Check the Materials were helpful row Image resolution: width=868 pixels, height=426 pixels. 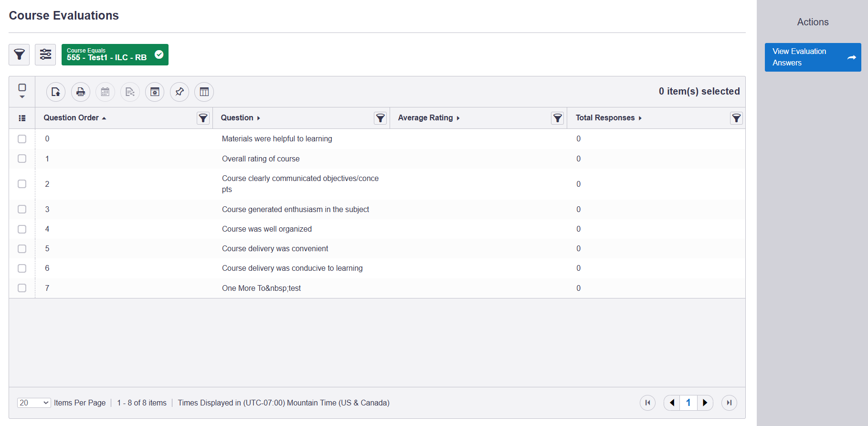pyautogui.click(x=22, y=139)
